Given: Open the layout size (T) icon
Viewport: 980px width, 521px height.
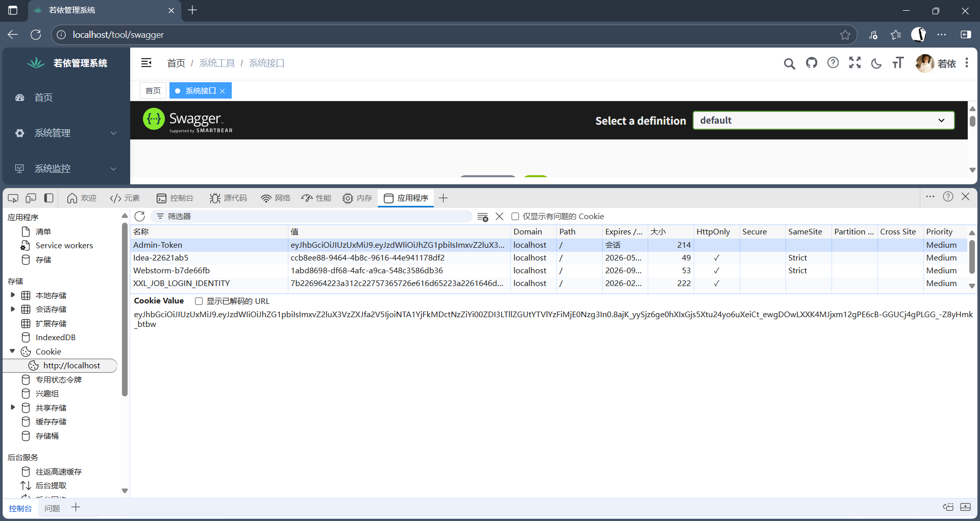Looking at the screenshot, I should pyautogui.click(x=898, y=63).
